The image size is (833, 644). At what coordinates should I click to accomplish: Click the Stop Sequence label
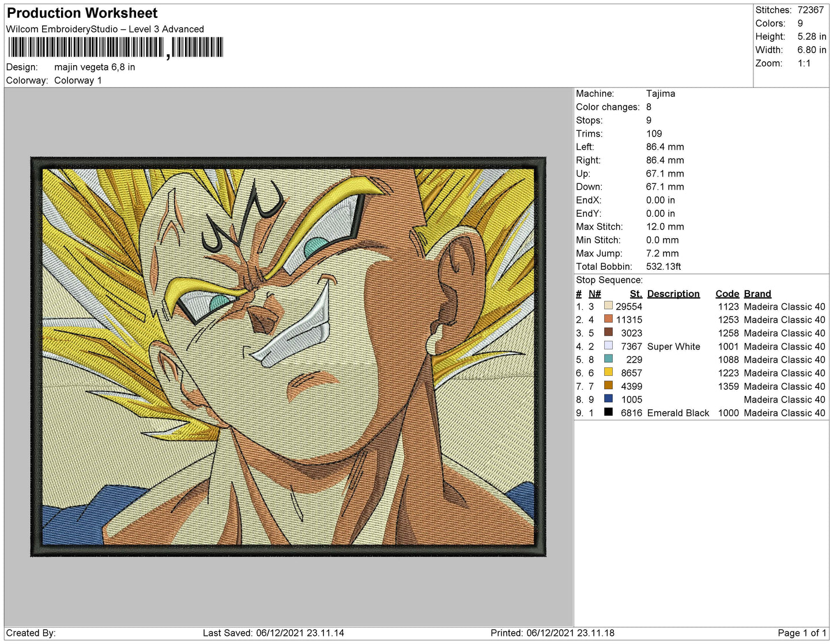tap(609, 280)
